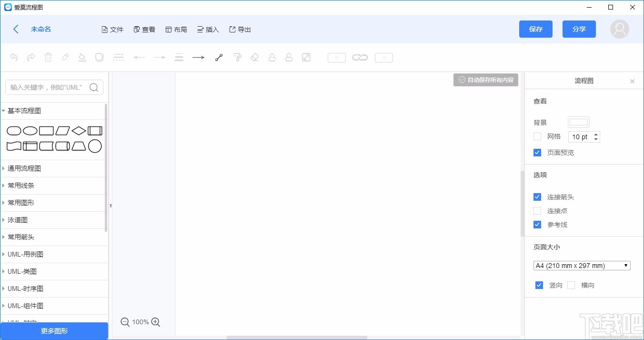Go back using the left chevron
Image resolution: width=644 pixels, height=340 pixels.
click(16, 29)
